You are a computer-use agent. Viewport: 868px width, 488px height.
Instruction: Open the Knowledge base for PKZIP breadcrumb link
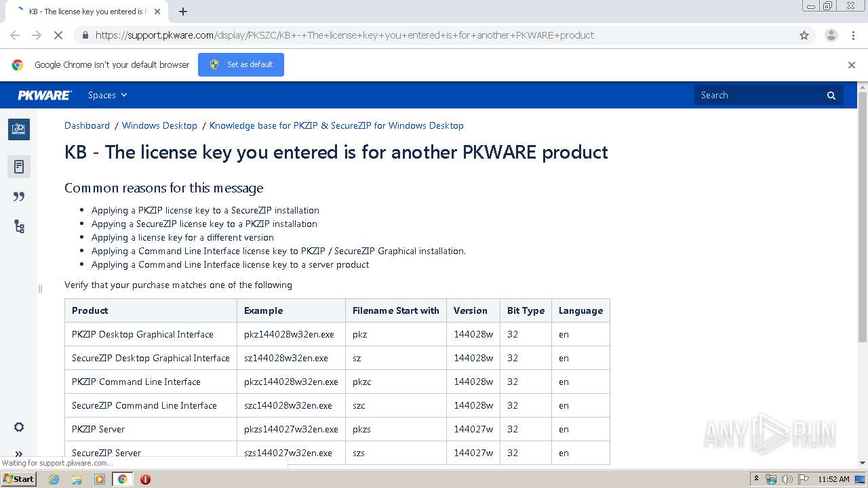(x=336, y=125)
